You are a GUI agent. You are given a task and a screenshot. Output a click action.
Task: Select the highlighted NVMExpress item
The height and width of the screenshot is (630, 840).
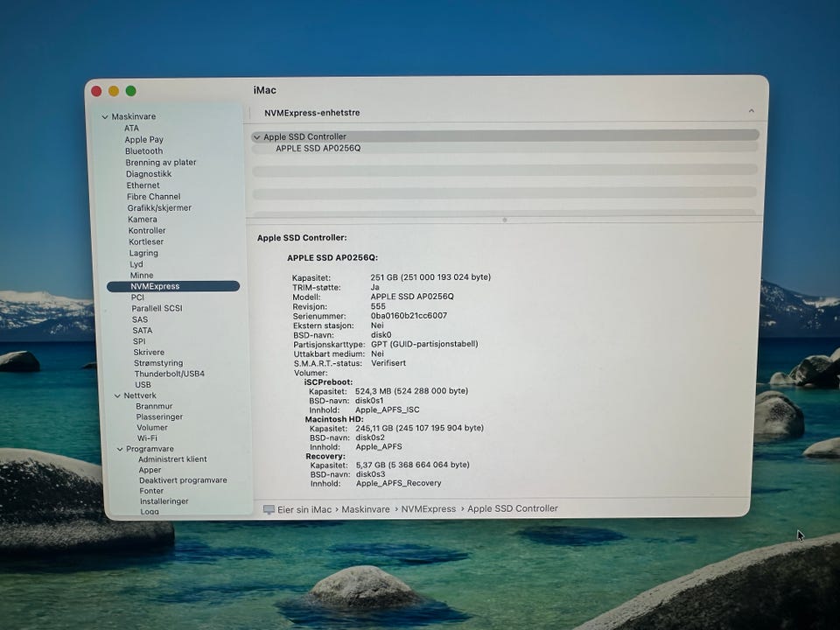[x=173, y=287]
